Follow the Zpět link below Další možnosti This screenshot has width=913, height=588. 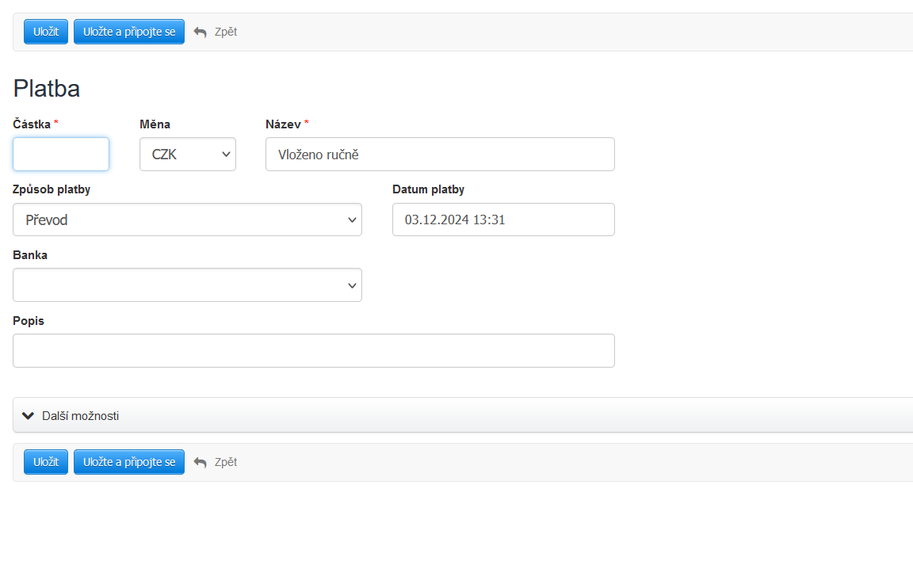(x=225, y=462)
